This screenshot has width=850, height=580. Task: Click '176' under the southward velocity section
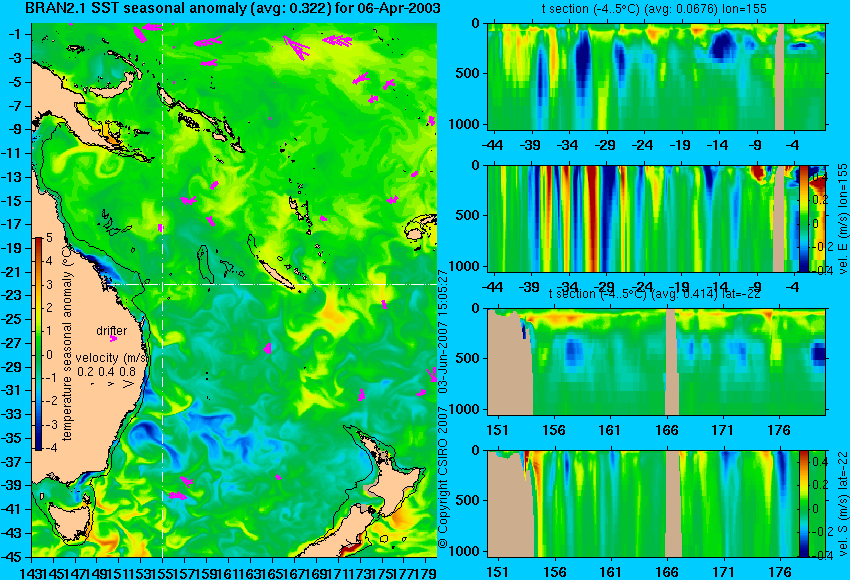(x=779, y=572)
